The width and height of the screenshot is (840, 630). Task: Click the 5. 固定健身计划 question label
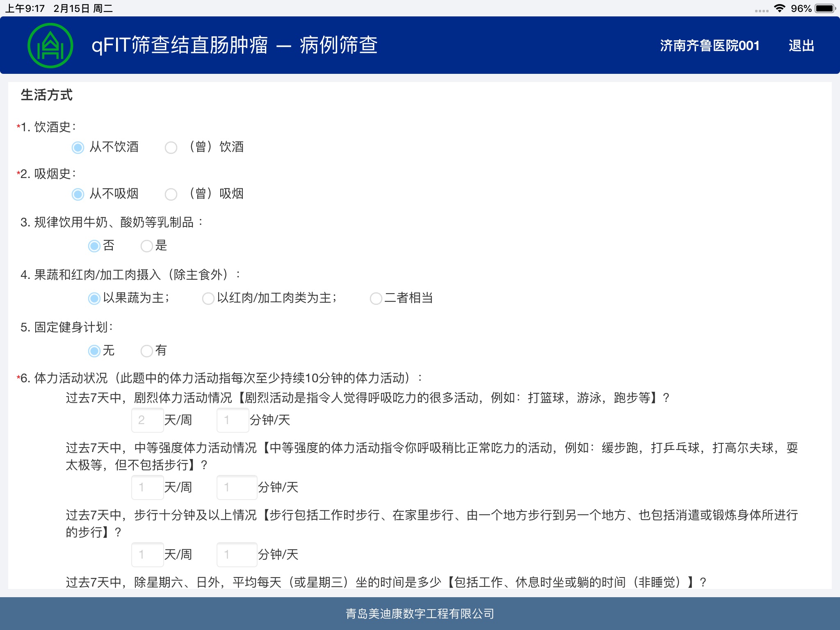click(67, 327)
